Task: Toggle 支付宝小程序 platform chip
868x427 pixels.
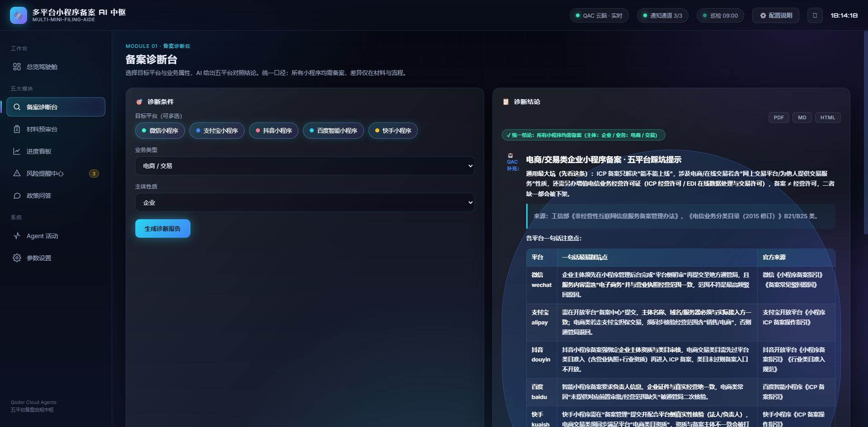Action: pyautogui.click(x=217, y=131)
